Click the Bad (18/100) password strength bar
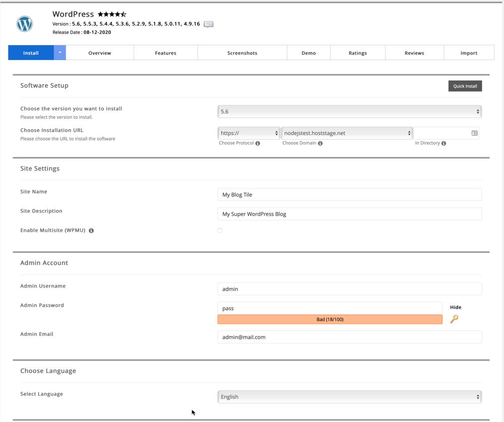The image size is (504, 422). [x=330, y=319]
